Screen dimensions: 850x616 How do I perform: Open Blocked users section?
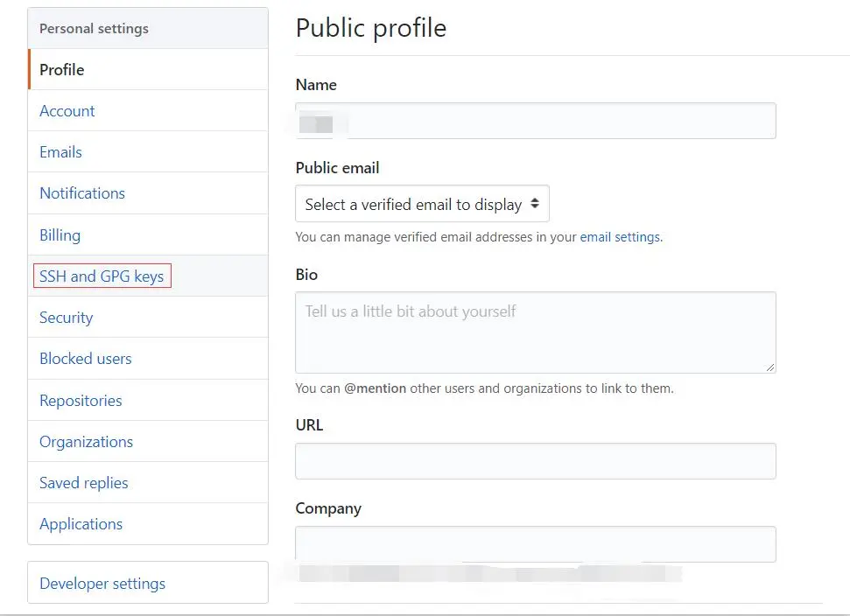pos(86,359)
